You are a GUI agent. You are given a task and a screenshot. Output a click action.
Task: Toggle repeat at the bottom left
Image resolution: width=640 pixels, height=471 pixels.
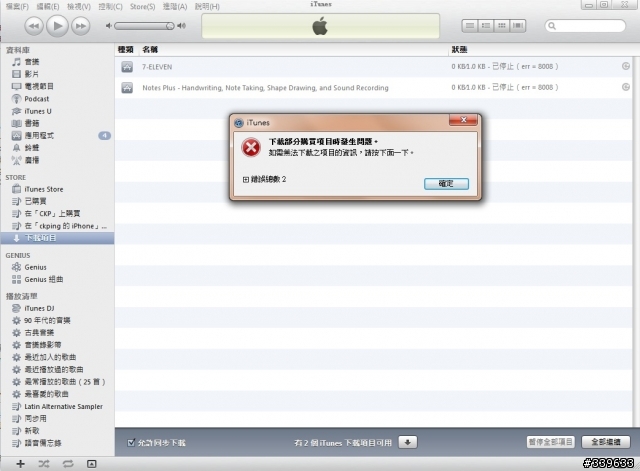point(68,464)
